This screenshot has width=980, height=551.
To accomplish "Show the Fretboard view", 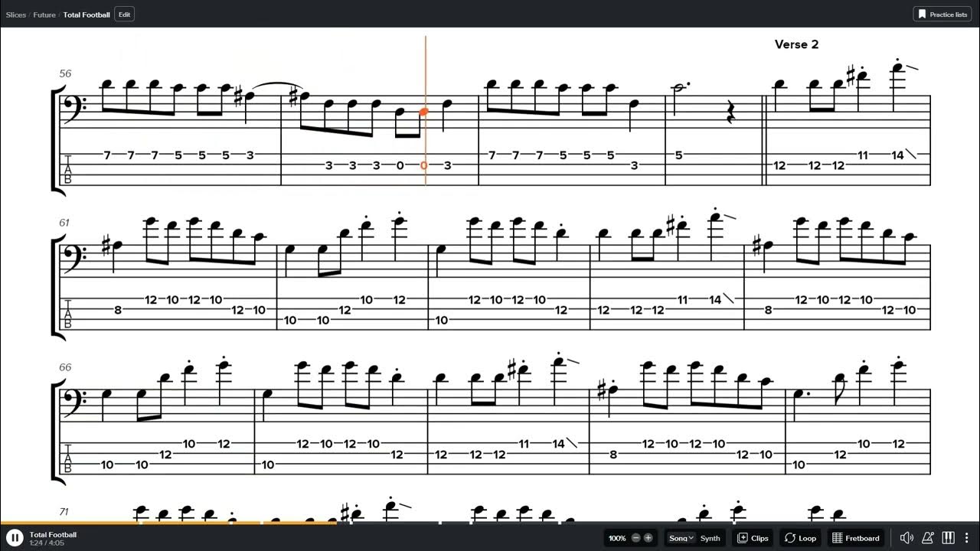I will pyautogui.click(x=856, y=538).
